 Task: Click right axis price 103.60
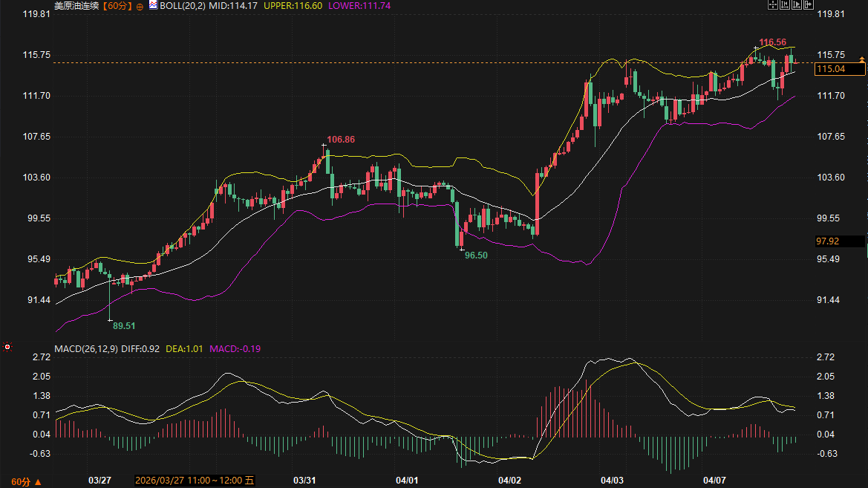click(831, 178)
